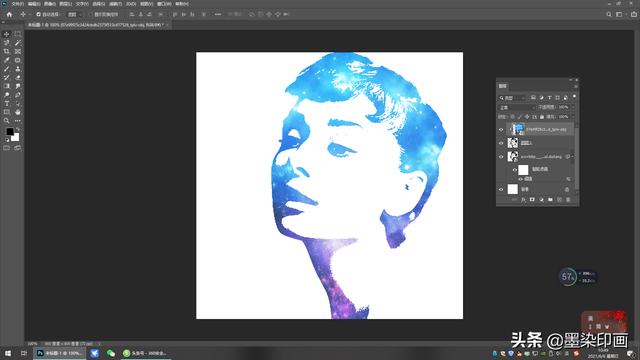This screenshot has height=360, width=640.
Task: Click lock-all padlock in lock row
Action: tap(542, 117)
